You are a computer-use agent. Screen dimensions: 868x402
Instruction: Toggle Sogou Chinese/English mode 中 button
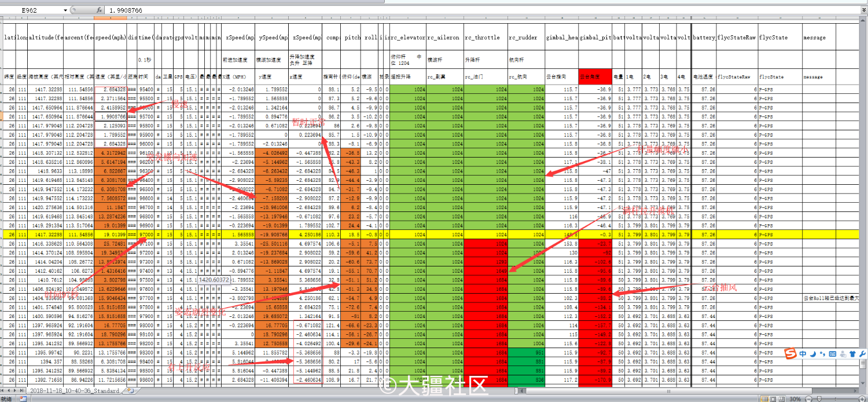(803, 354)
